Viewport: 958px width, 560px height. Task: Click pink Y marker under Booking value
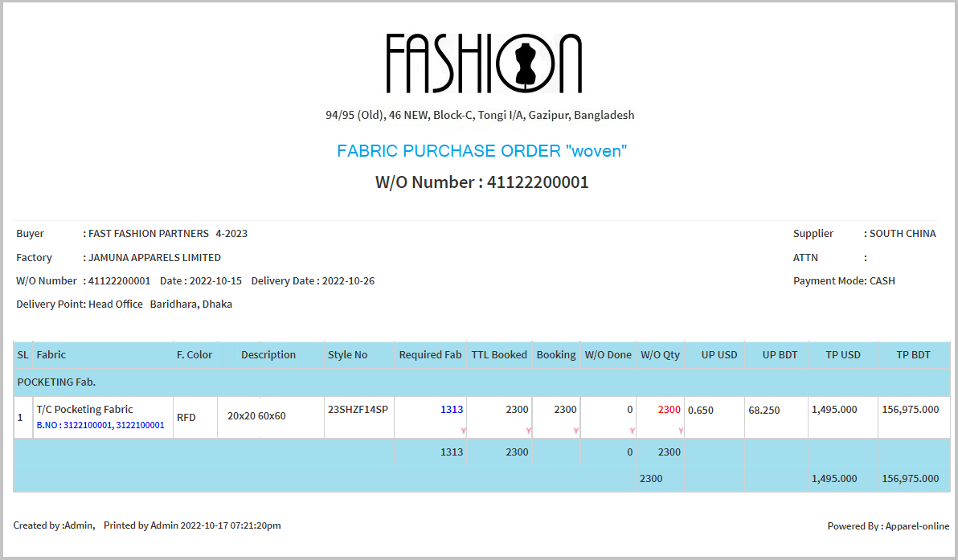[x=576, y=431]
